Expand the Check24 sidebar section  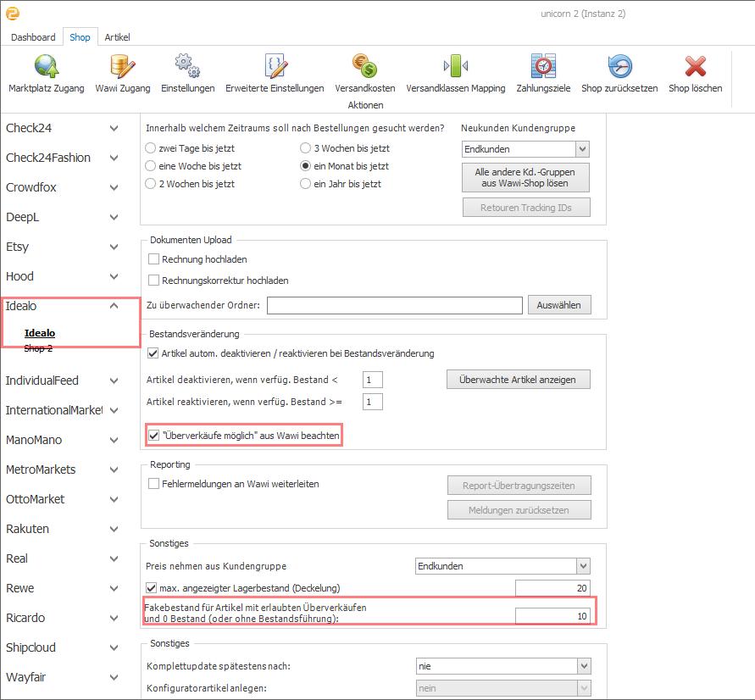coord(114,129)
